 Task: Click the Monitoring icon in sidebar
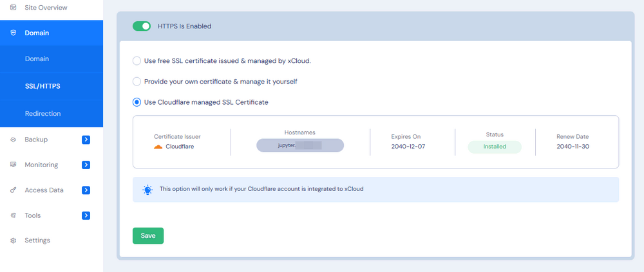tap(13, 165)
